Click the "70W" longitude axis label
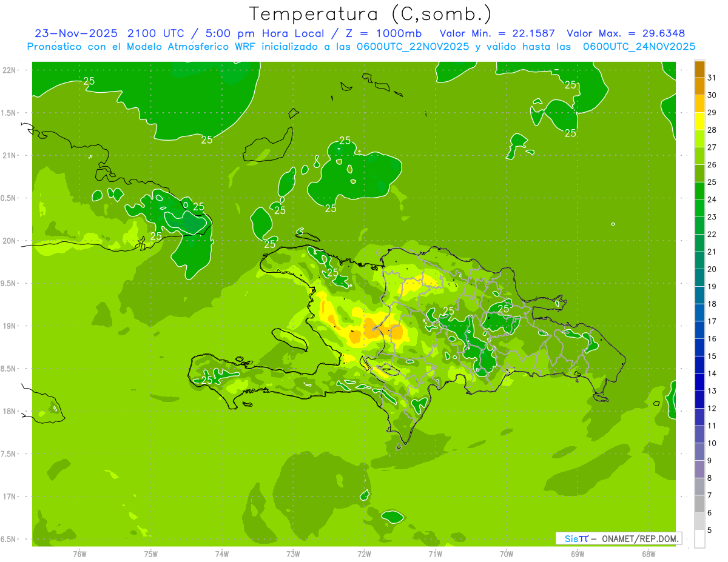 507,554
